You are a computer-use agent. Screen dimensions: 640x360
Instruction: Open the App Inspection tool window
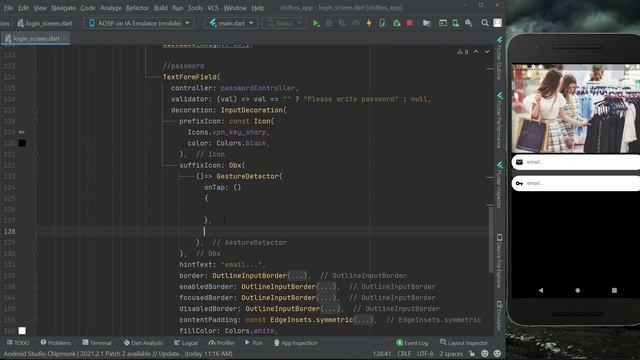click(x=296, y=343)
